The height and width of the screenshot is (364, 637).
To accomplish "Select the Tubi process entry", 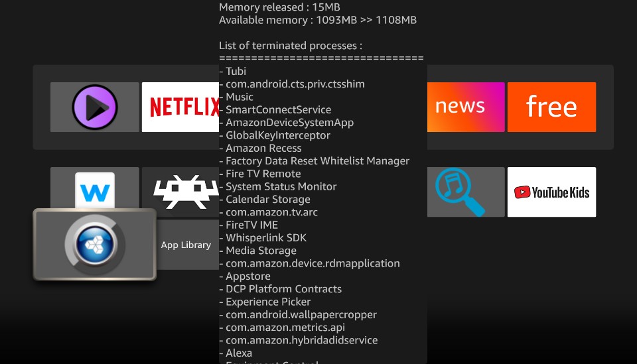I will point(233,71).
